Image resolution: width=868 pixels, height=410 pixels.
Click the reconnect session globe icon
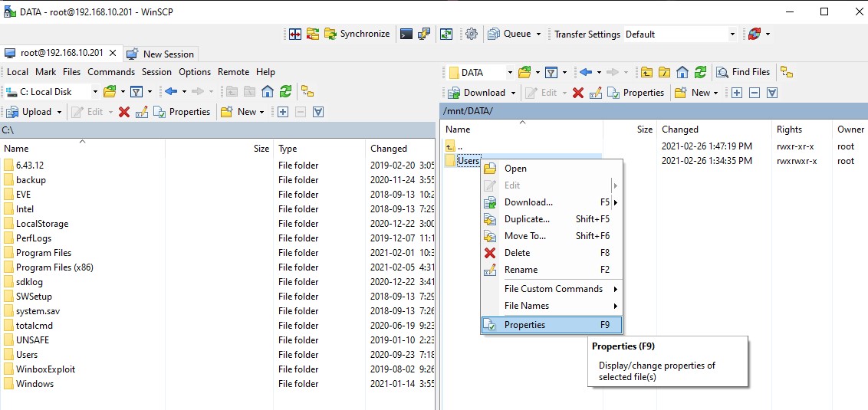coord(754,34)
